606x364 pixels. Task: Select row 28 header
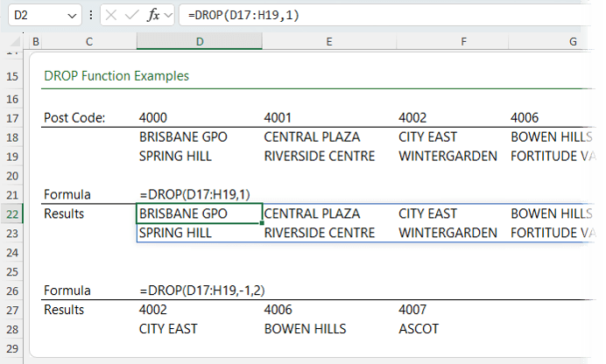point(12,329)
